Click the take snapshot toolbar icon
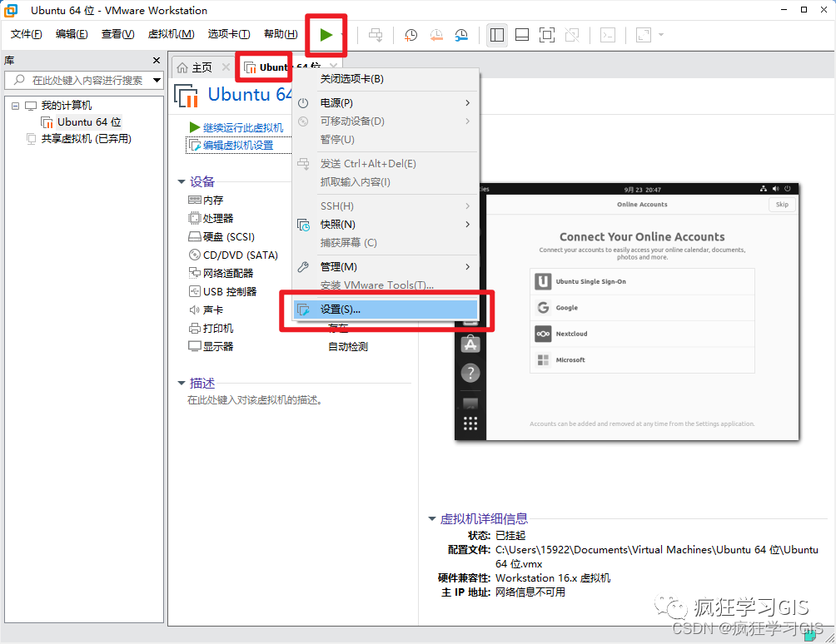Image resolution: width=836 pixels, height=644 pixels. (x=411, y=35)
